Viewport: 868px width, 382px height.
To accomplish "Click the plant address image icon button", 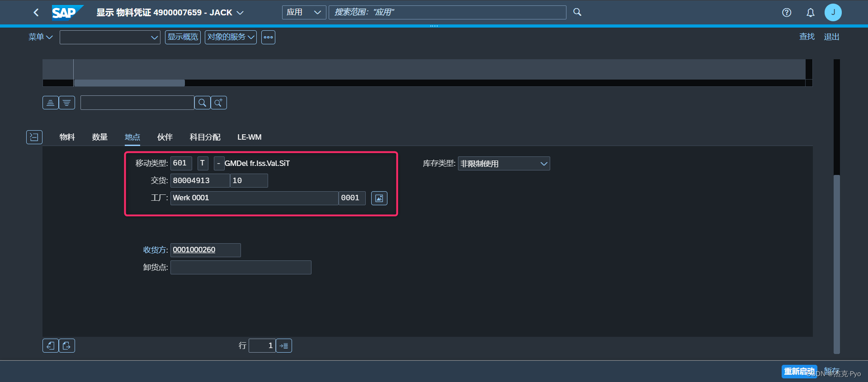I will (x=379, y=198).
